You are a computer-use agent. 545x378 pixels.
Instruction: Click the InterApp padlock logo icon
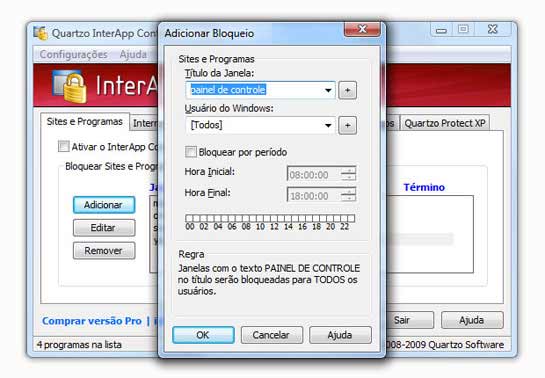click(x=71, y=87)
